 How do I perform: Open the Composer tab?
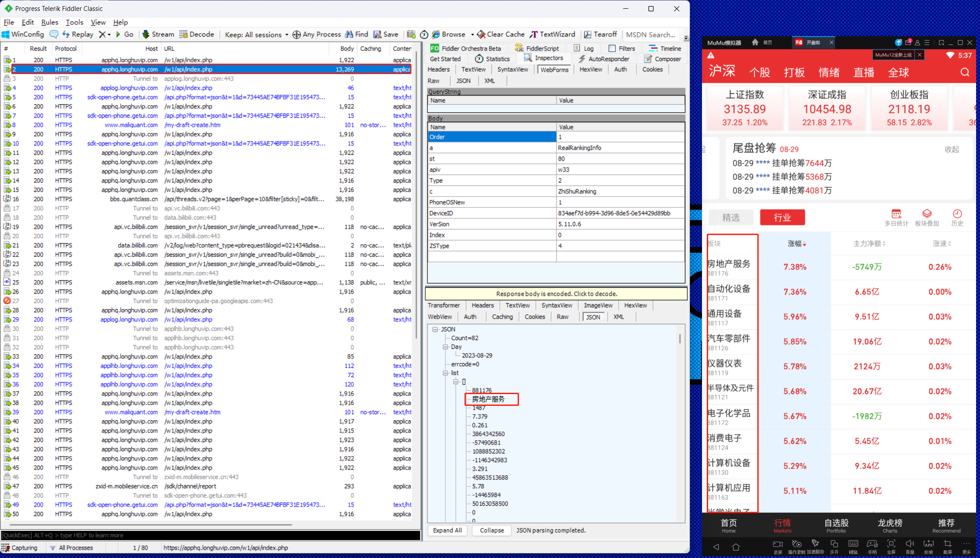(662, 59)
